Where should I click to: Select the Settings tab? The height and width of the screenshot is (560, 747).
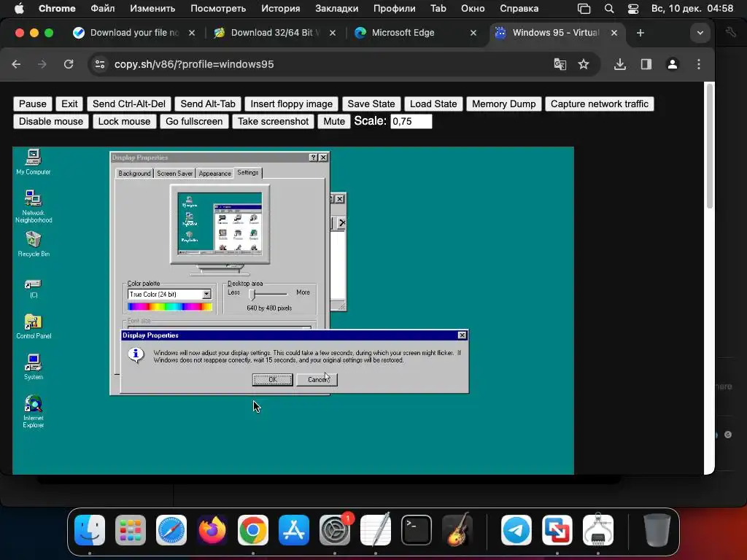[x=248, y=172]
